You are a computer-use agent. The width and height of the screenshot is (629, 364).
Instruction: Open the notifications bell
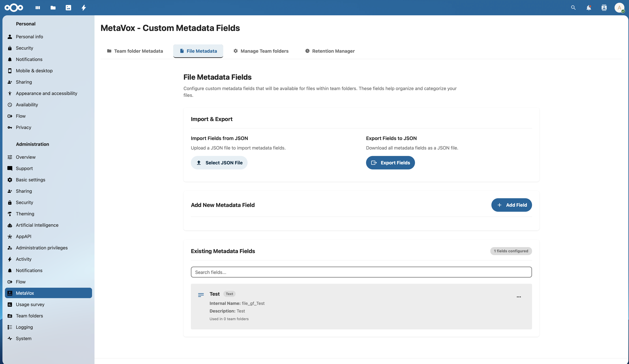tap(588, 8)
